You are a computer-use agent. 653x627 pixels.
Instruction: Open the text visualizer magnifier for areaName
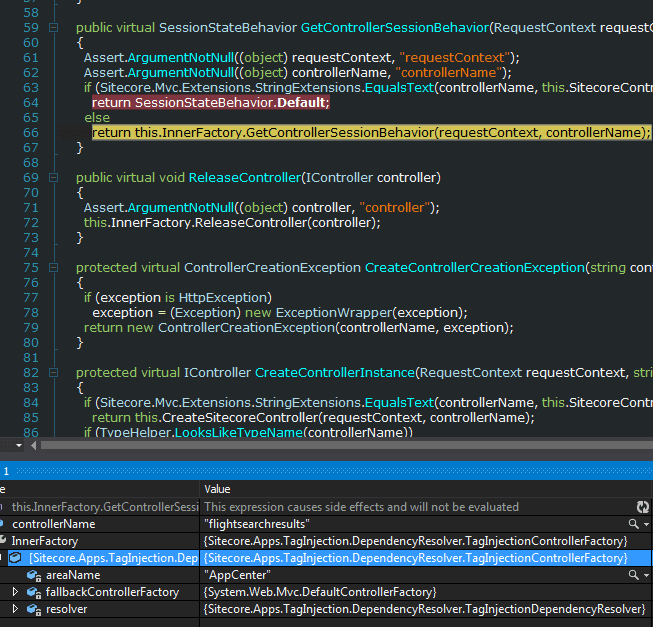[x=633, y=575]
